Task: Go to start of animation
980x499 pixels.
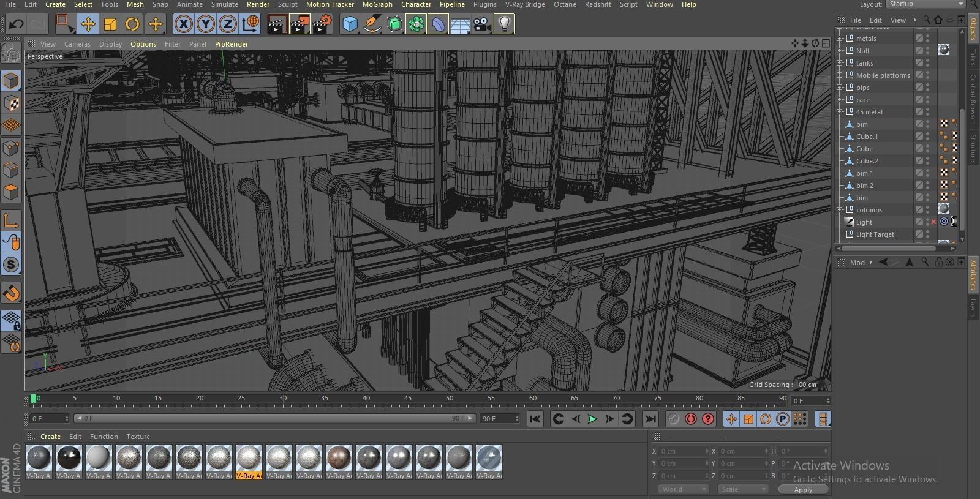Action: pyautogui.click(x=535, y=419)
